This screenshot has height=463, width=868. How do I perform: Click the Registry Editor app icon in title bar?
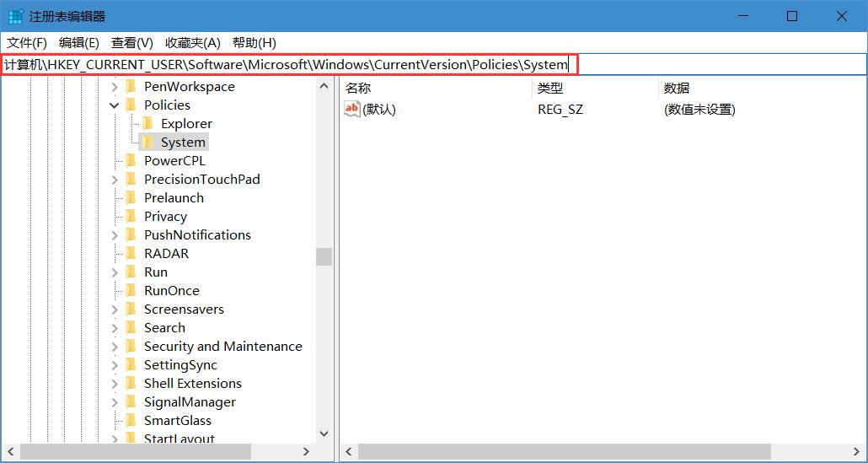click(15, 17)
